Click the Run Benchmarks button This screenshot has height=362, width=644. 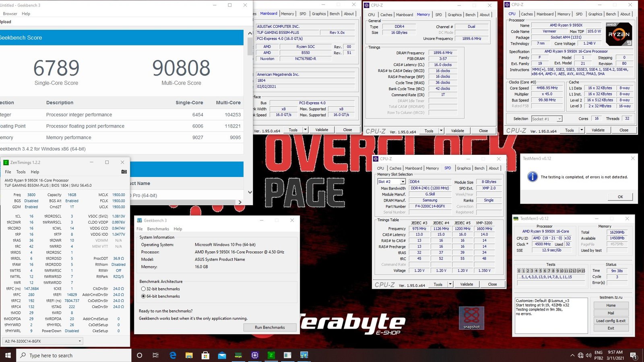pos(269,327)
